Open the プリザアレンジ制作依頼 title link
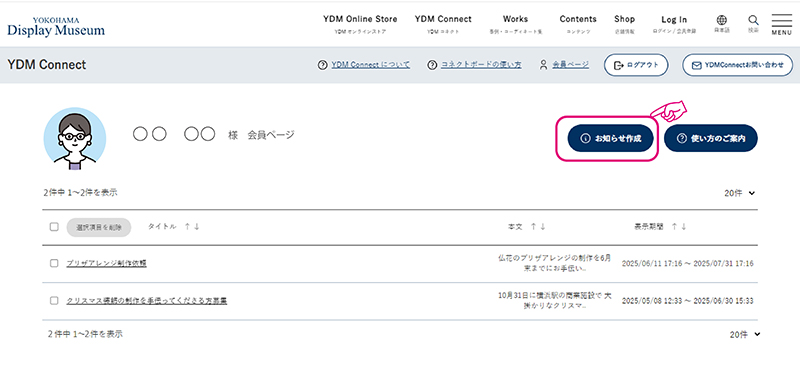The width and height of the screenshot is (800, 379). click(107, 263)
